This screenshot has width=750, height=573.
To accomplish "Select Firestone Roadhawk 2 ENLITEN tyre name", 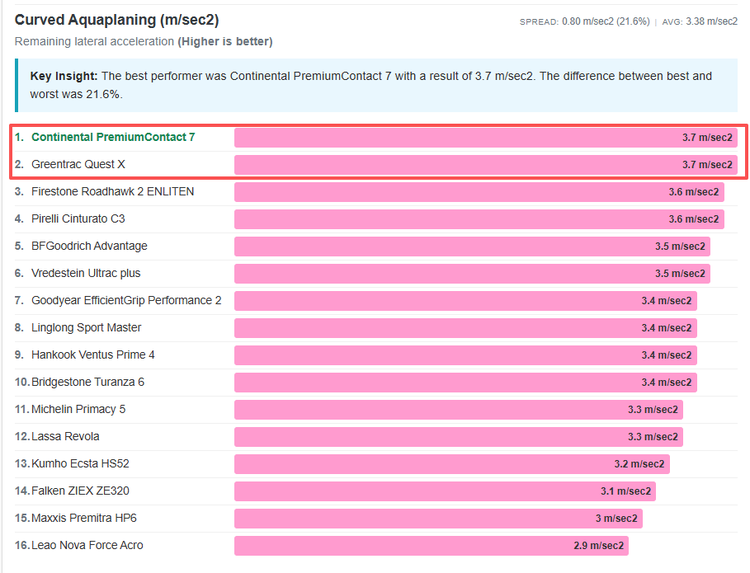I will coord(112,192).
